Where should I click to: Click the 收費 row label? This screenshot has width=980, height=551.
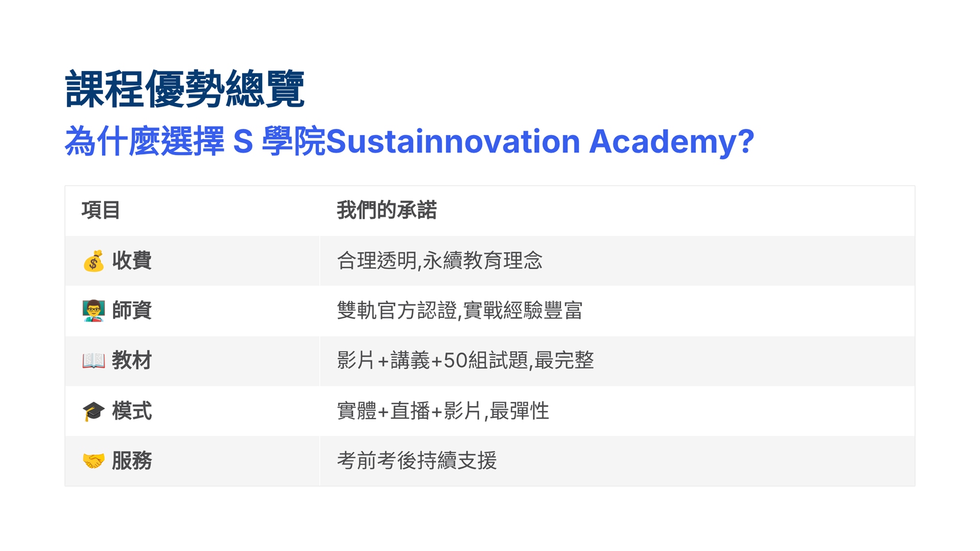[132, 261]
